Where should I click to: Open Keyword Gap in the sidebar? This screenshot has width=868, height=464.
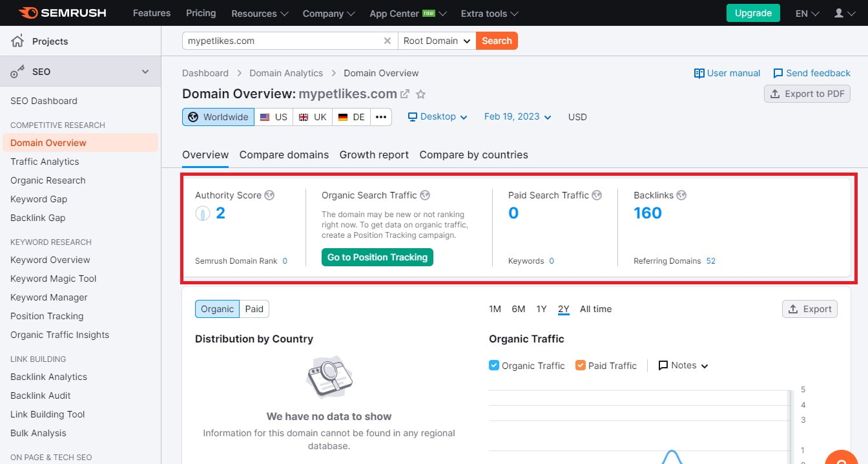point(39,199)
